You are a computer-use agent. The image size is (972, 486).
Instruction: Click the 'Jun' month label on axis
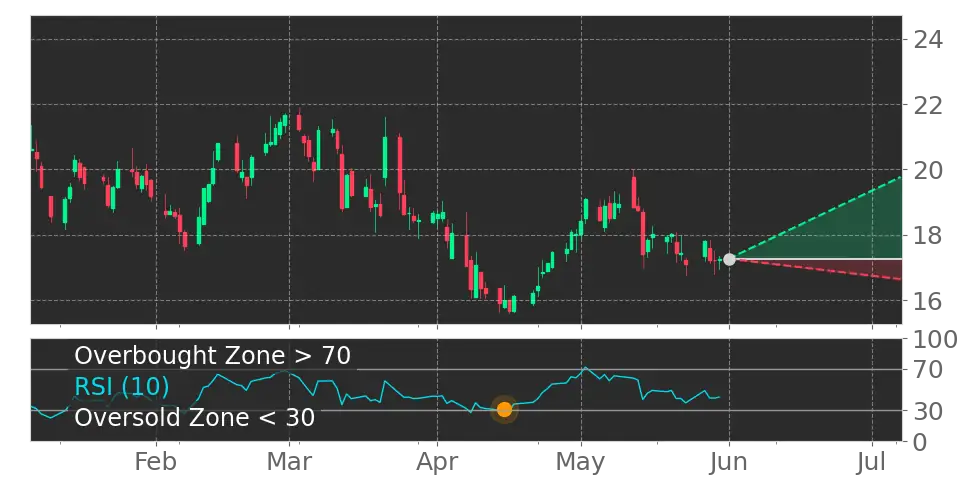[x=729, y=462]
